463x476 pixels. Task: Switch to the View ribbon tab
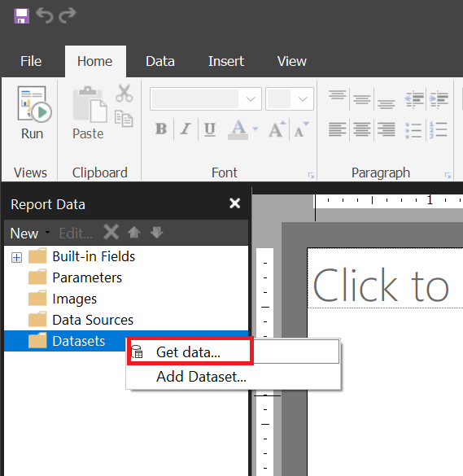click(x=292, y=61)
